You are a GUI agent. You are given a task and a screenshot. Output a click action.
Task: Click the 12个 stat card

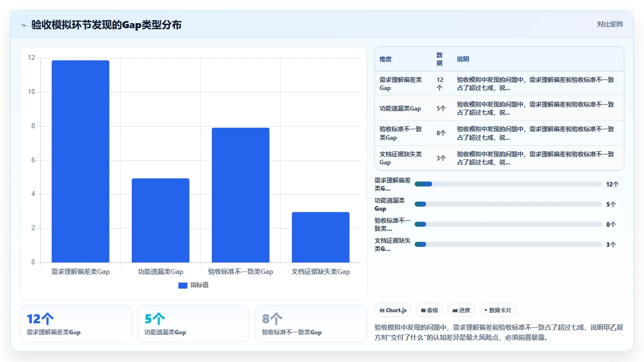[x=76, y=324]
